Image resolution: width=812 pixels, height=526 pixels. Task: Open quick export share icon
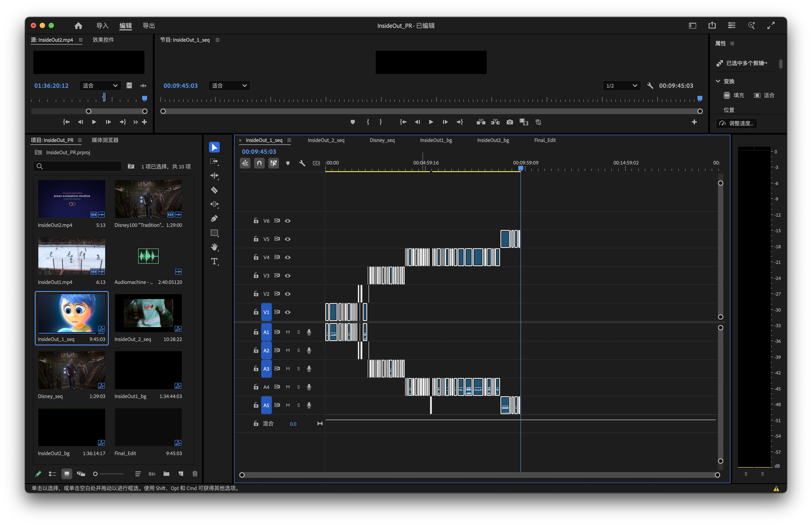(x=712, y=26)
